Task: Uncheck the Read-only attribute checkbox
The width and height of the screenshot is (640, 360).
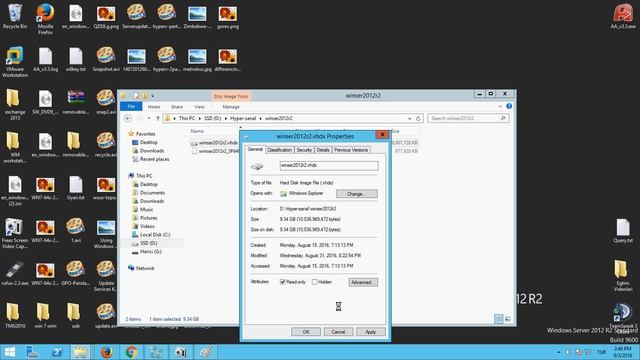Action: 282,282
